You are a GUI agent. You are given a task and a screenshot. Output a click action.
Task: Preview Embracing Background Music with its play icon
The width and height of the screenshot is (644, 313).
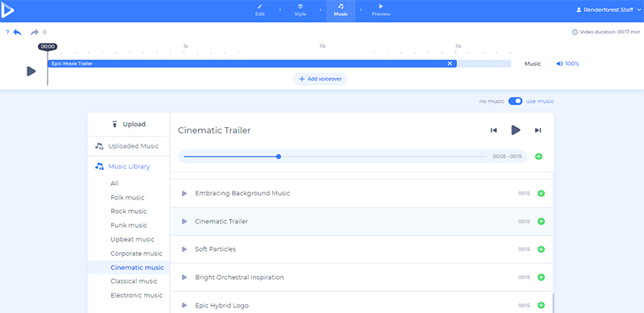(184, 193)
